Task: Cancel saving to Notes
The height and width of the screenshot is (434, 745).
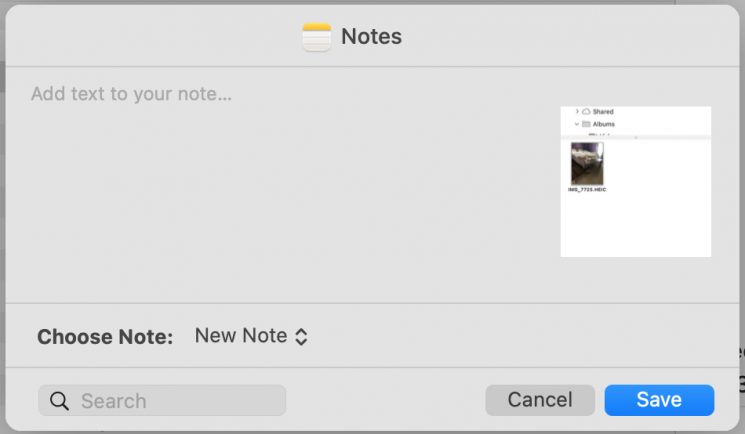Action: (540, 400)
